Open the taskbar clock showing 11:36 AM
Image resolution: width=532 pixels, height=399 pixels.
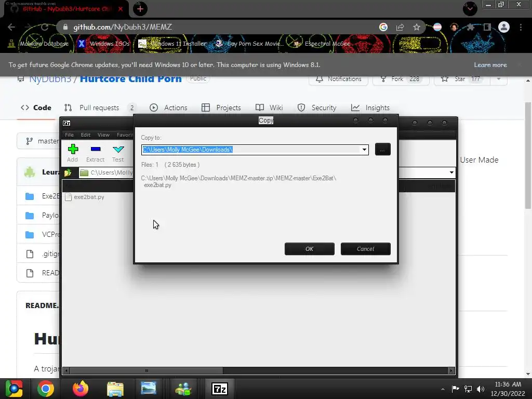[x=508, y=389]
